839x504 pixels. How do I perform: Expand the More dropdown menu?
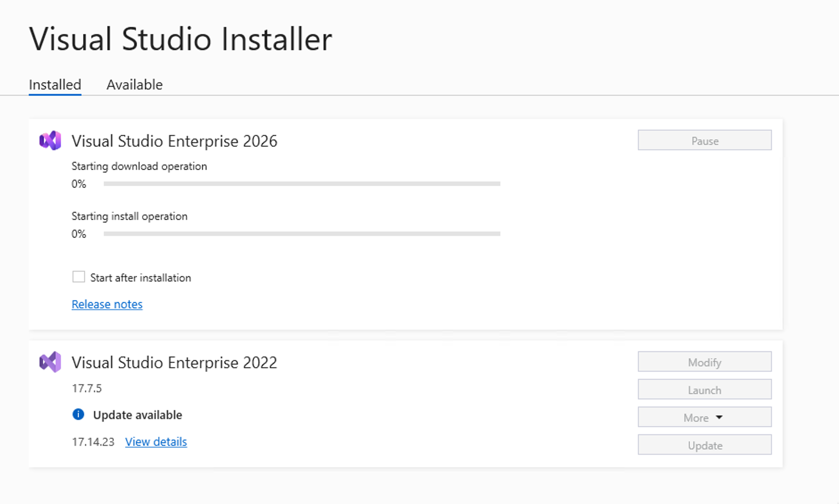704,417
